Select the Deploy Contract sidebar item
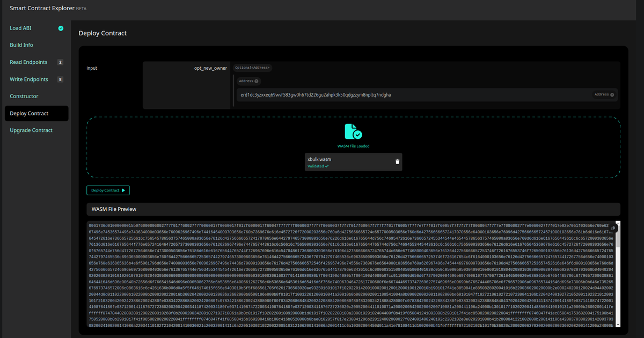 (36, 113)
